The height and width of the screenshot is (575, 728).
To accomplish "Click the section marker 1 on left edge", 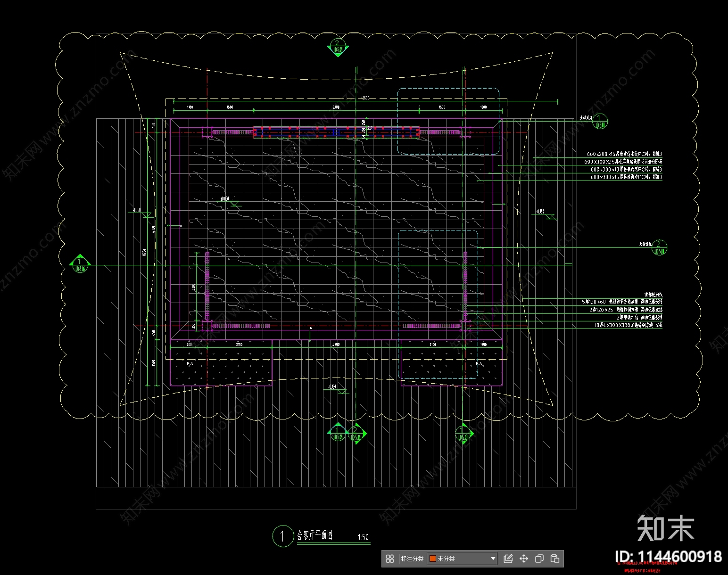I will [x=79, y=264].
